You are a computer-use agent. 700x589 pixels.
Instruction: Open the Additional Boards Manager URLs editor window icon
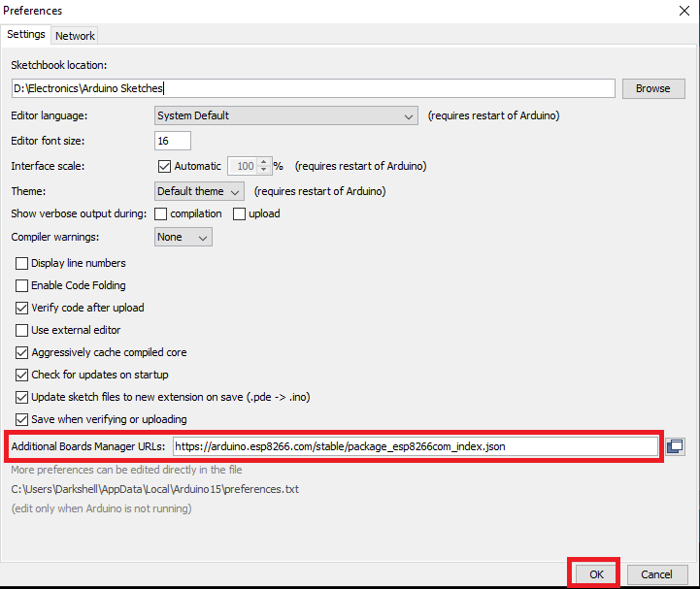click(675, 446)
